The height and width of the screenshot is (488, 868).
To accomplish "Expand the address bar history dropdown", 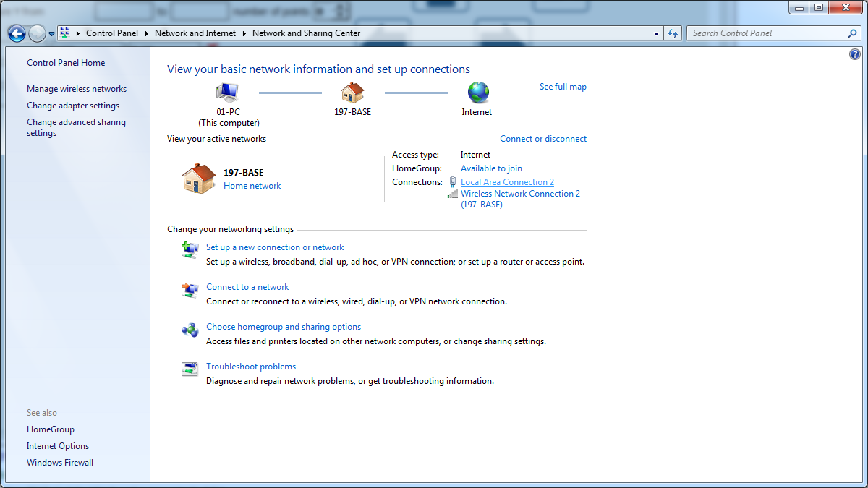I will point(656,33).
